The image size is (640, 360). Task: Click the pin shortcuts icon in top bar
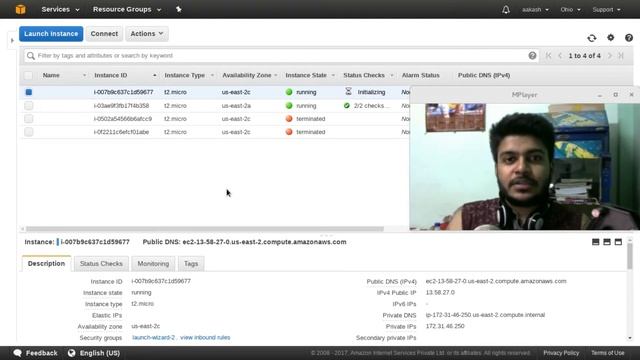[178, 9]
